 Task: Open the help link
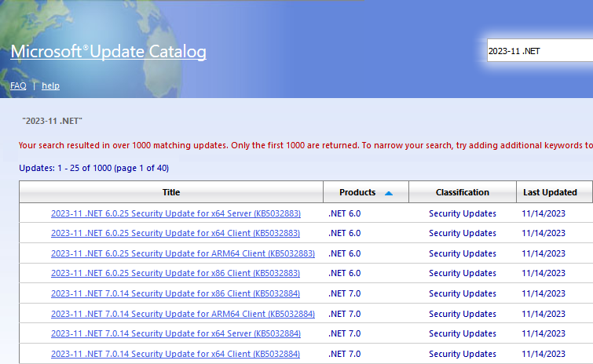pos(50,86)
